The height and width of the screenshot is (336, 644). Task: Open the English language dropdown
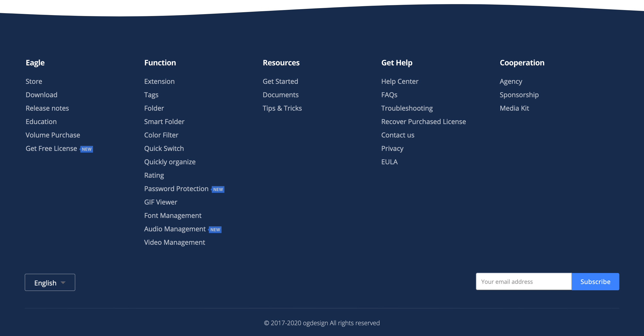click(x=50, y=282)
